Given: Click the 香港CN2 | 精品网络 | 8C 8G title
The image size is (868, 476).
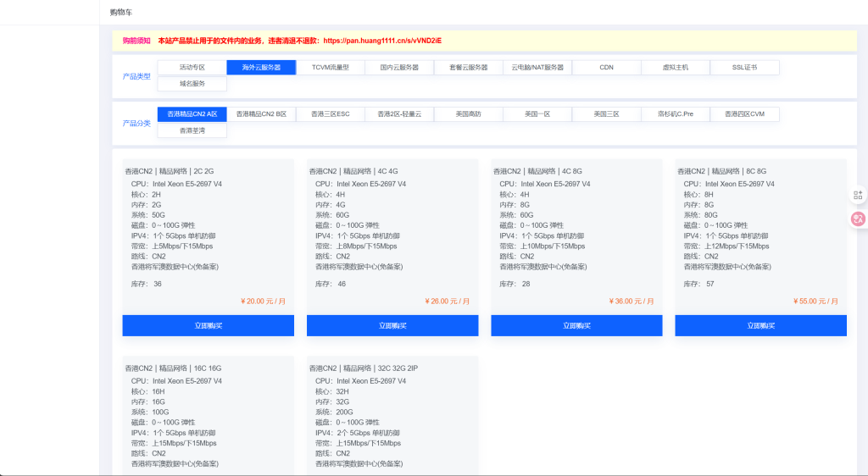Looking at the screenshot, I should (x=722, y=171).
